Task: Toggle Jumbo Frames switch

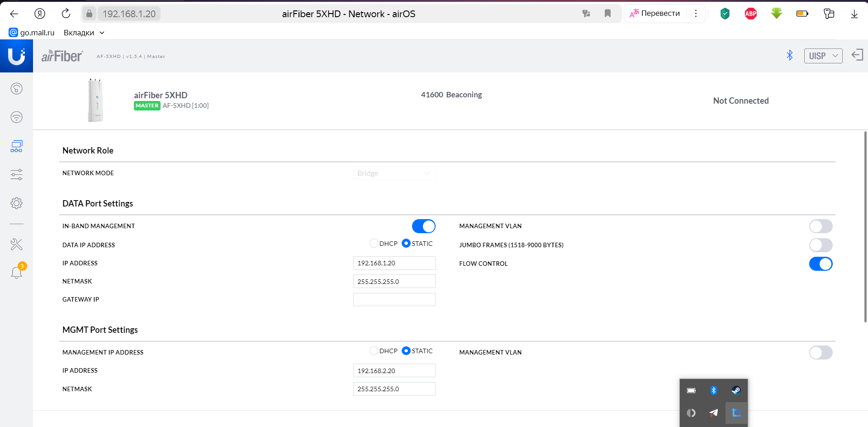Action: [821, 245]
